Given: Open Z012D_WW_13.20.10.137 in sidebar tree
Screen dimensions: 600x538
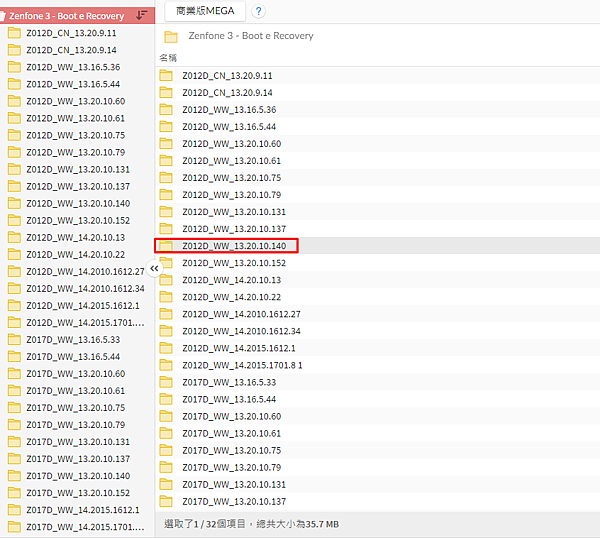Looking at the screenshot, I should (x=78, y=186).
